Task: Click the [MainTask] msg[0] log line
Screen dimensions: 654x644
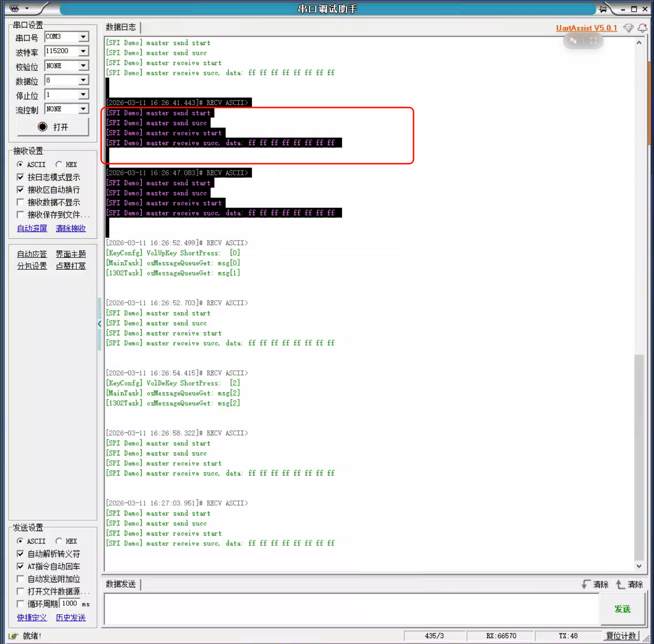Action: click(x=173, y=263)
